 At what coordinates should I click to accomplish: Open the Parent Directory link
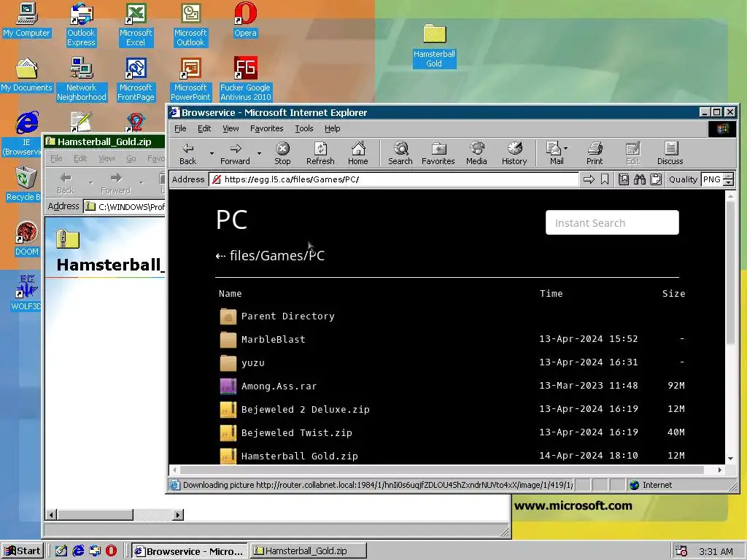click(x=287, y=316)
